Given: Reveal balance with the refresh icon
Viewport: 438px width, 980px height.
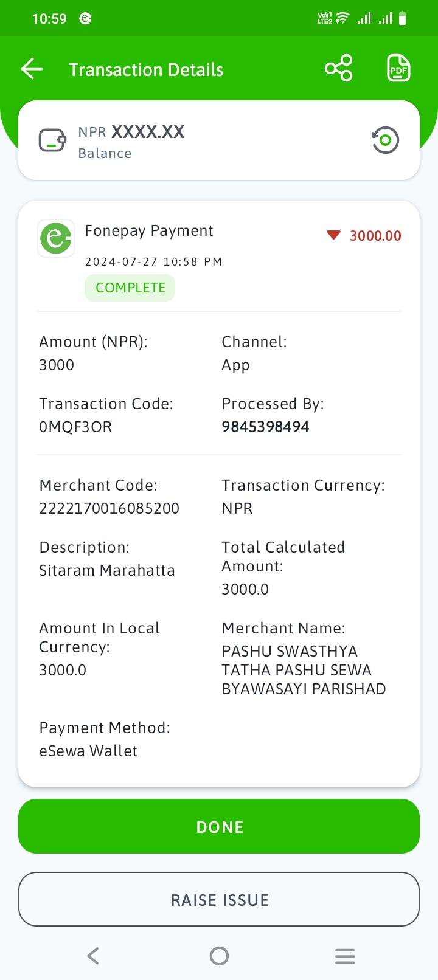Looking at the screenshot, I should point(385,140).
